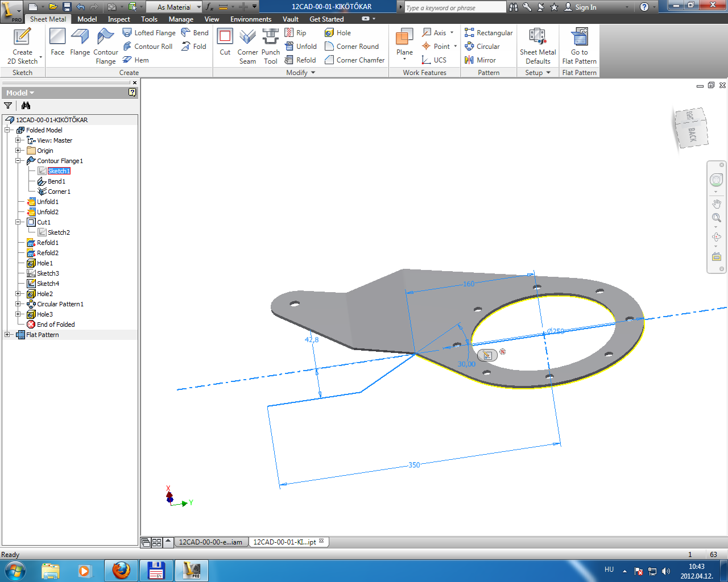Viewport: 728px width, 582px height.
Task: Select End of Folded marker
Action: point(51,325)
